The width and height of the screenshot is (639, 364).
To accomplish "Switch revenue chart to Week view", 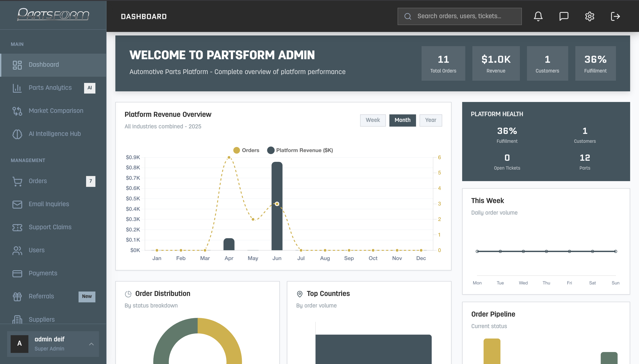I will click(373, 120).
